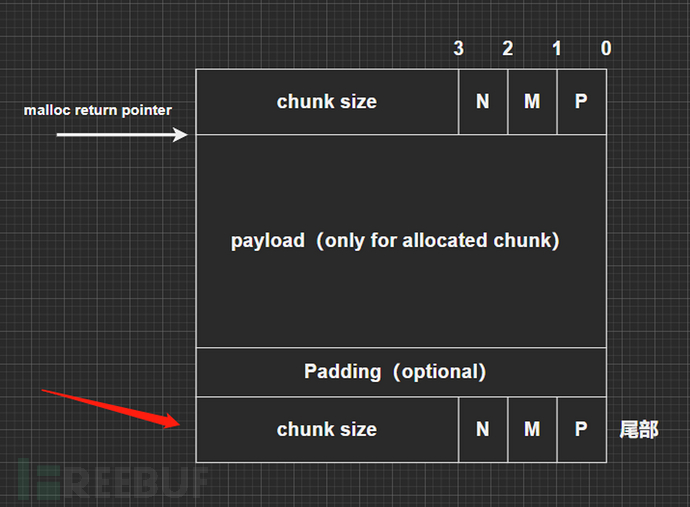Click the bit index 1 label
690x507 pixels.
point(557,48)
